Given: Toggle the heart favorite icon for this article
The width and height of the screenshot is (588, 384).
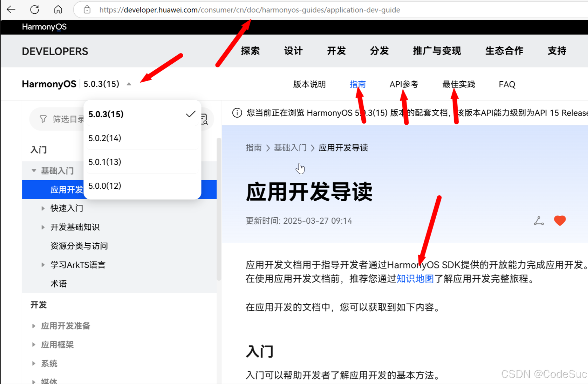Looking at the screenshot, I should point(560,221).
